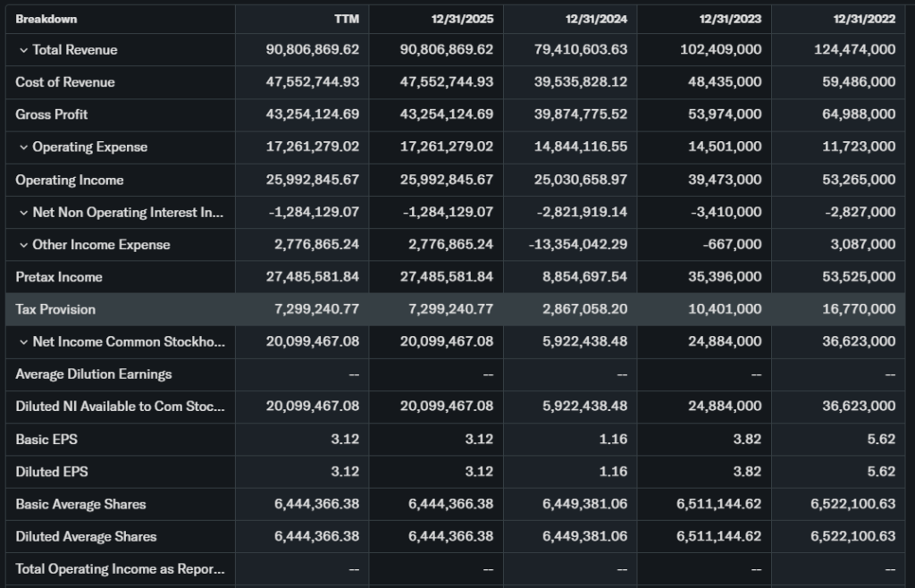Expand the Other Income Expense chevron
The width and height of the screenshot is (915, 588).
coord(23,245)
